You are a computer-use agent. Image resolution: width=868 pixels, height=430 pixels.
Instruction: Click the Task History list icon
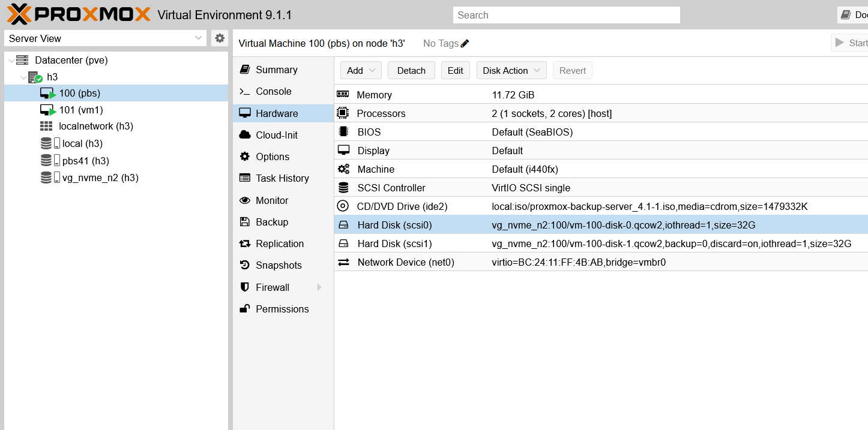click(244, 178)
